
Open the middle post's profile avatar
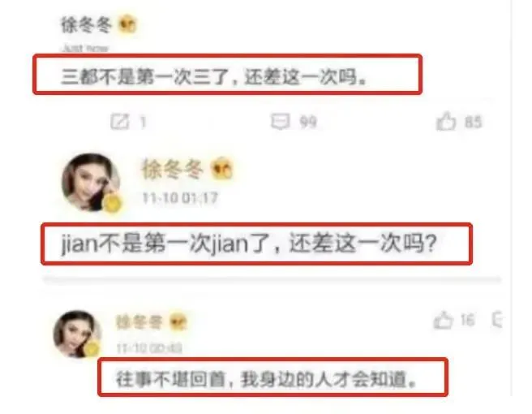coord(91,182)
